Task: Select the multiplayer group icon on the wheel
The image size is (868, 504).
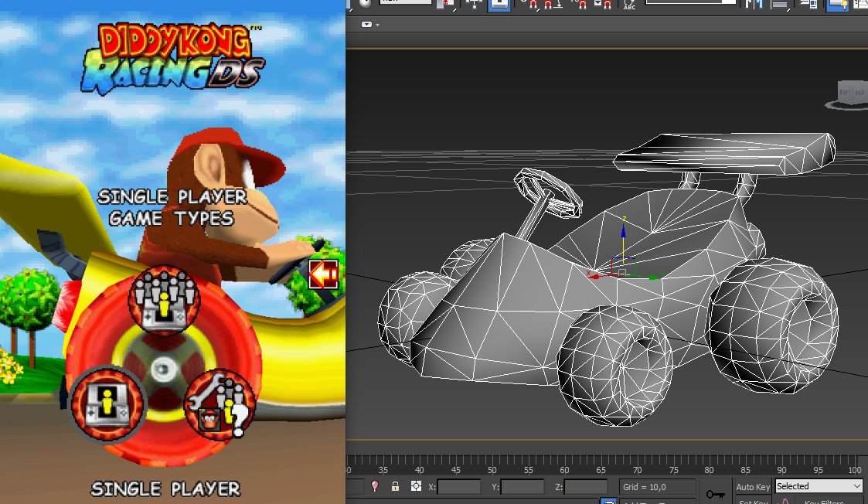Action: pos(165,299)
